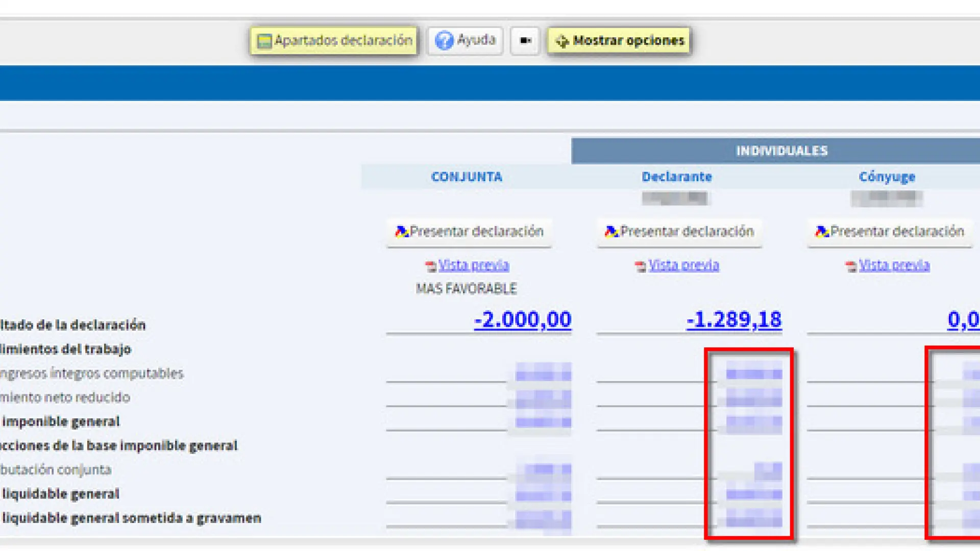This screenshot has height=551, width=980.
Task: Click Presentar declaración in the Declarante column
Action: point(679,232)
